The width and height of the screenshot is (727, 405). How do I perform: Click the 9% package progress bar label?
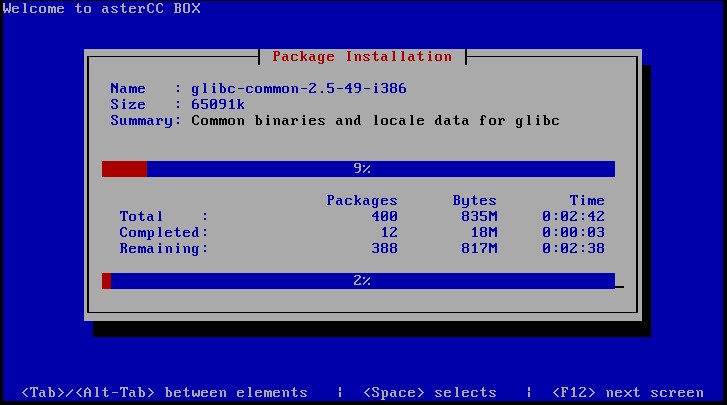click(362, 169)
